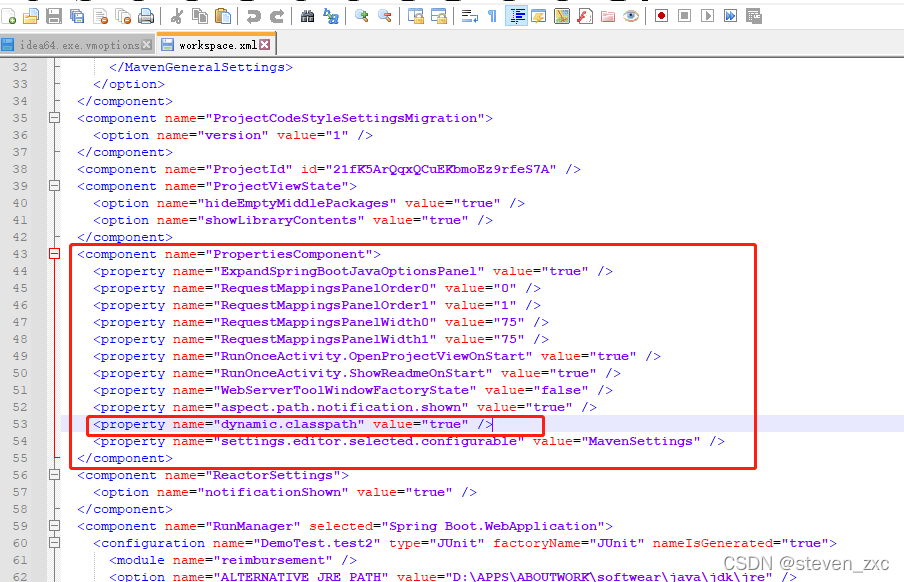The height and width of the screenshot is (582, 904).
Task: Copy selection with toolbar Copy icon
Action: point(200,16)
